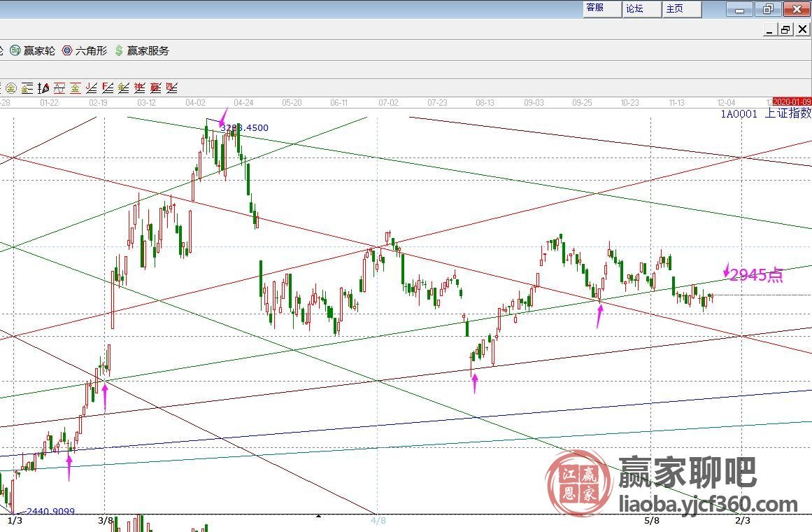Click the 10-23 date on top axis
Viewport: 812px width, 532px height.
pos(629,103)
